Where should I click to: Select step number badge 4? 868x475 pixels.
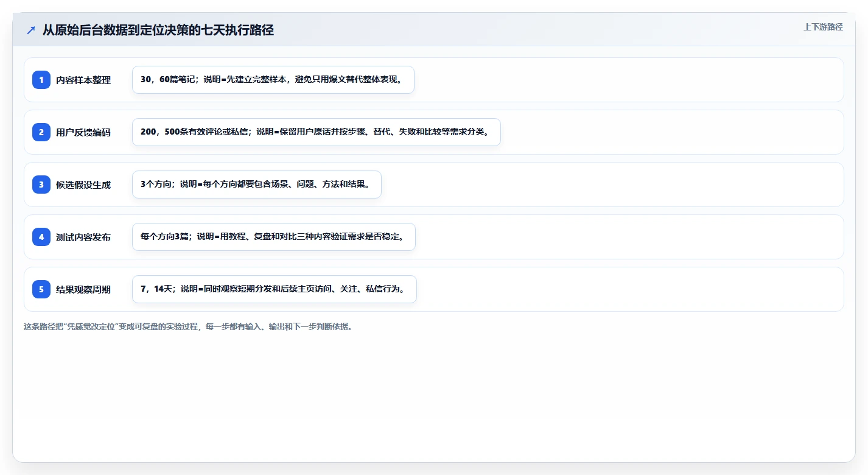point(41,237)
